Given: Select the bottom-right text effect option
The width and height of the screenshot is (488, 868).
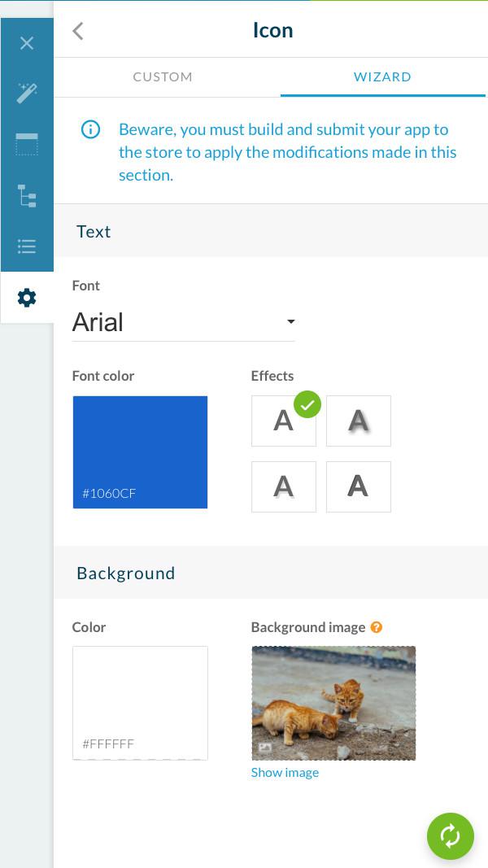Looking at the screenshot, I should pos(358,486).
